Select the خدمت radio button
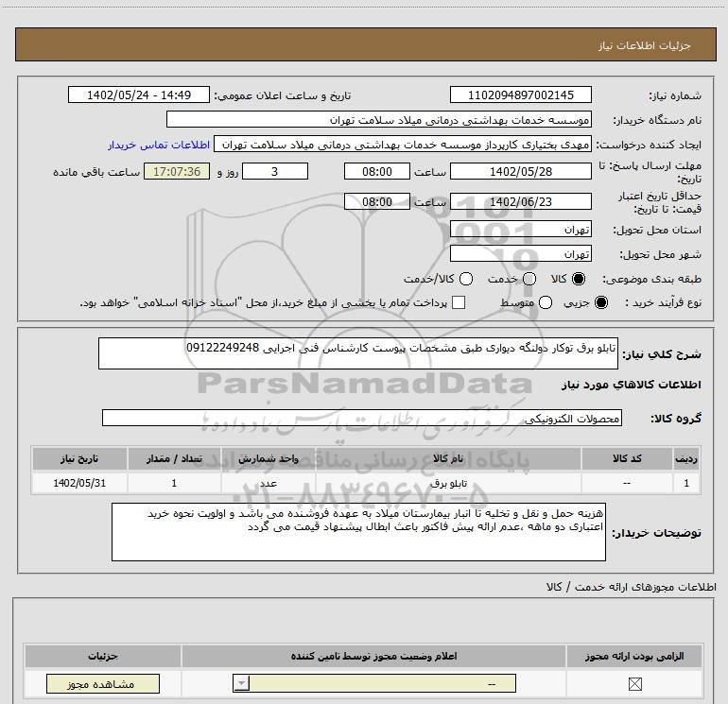The image size is (728, 704). coord(529,280)
